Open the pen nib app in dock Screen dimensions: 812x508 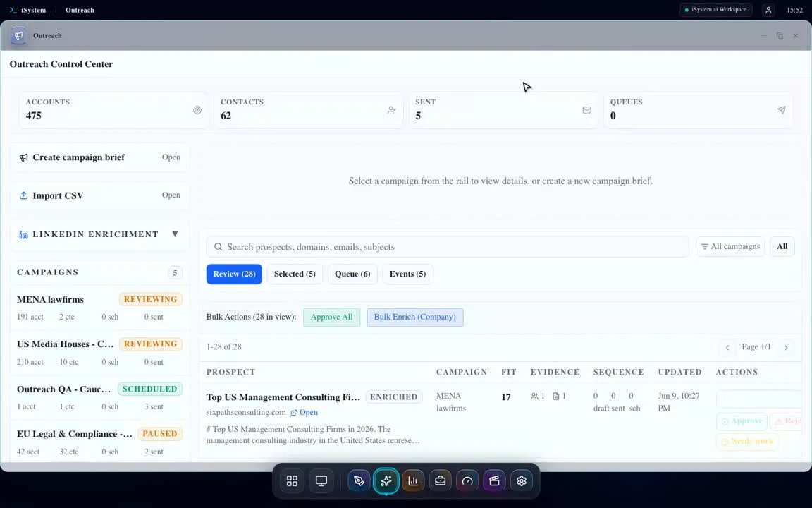358,481
